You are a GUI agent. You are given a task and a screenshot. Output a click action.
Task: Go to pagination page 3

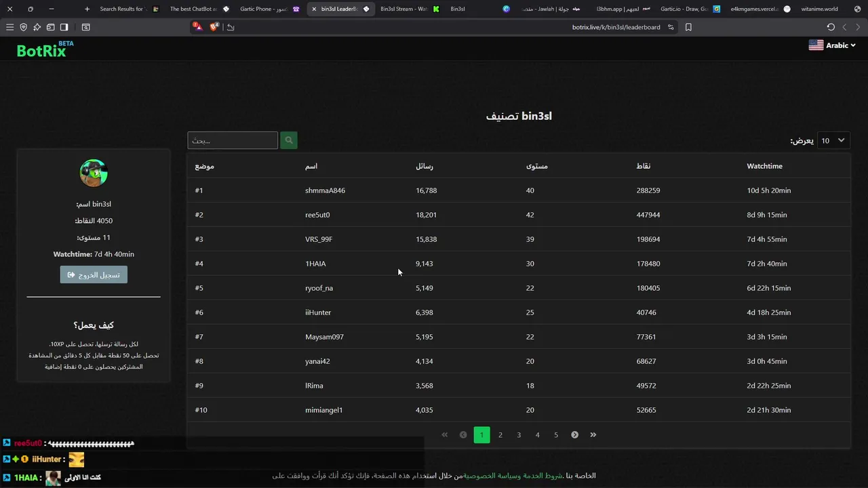(519, 434)
